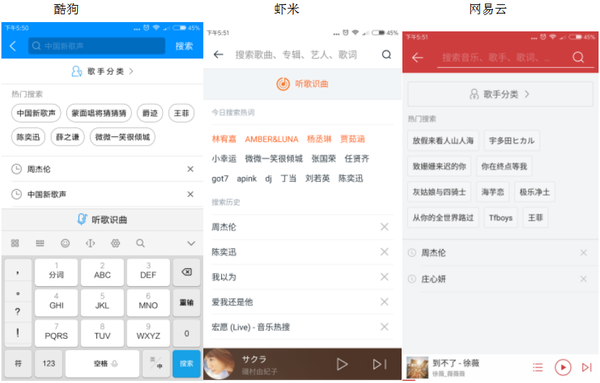Tap the ABC key

[x=102, y=272]
